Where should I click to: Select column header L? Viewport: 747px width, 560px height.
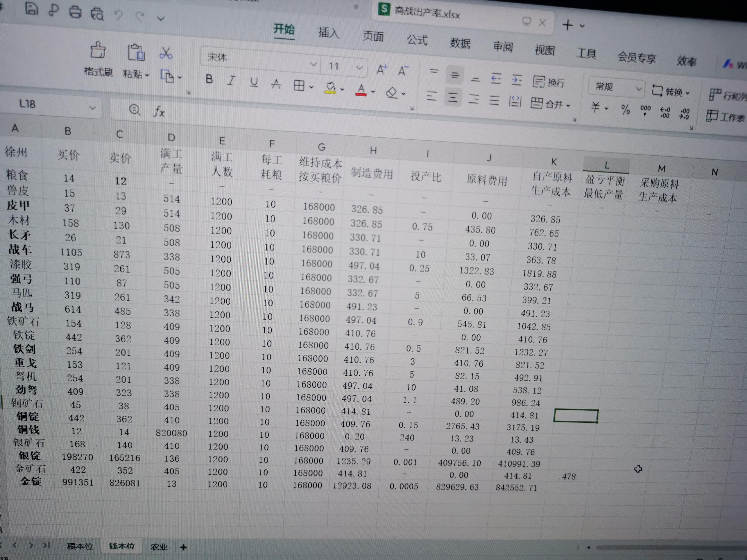click(x=607, y=165)
